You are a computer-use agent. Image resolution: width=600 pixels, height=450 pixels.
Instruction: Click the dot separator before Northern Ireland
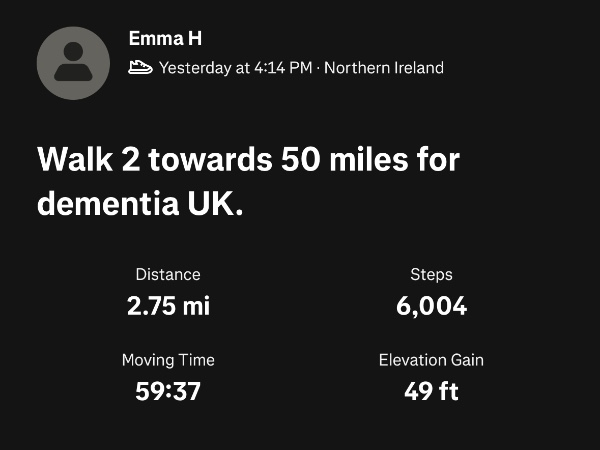coord(318,68)
